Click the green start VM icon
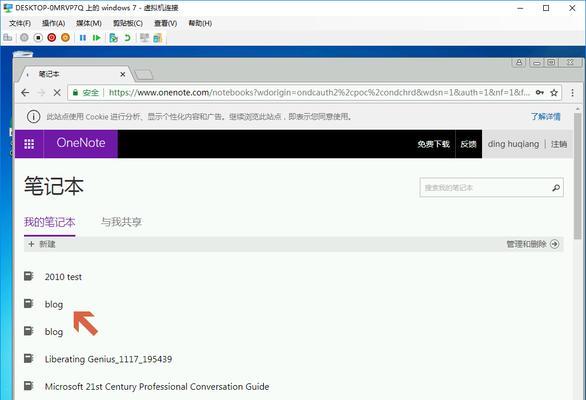Image resolution: width=586 pixels, height=400 pixels. coord(96,38)
